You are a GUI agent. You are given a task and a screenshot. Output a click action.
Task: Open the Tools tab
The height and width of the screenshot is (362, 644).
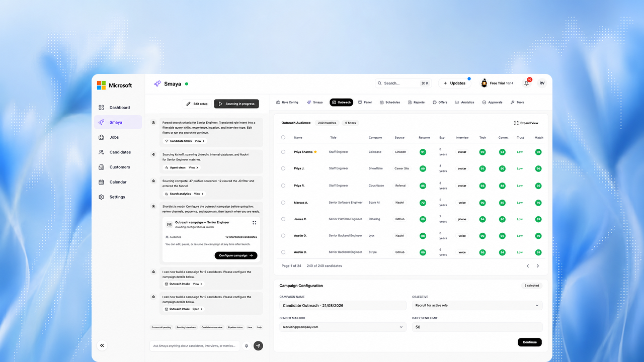pyautogui.click(x=517, y=103)
